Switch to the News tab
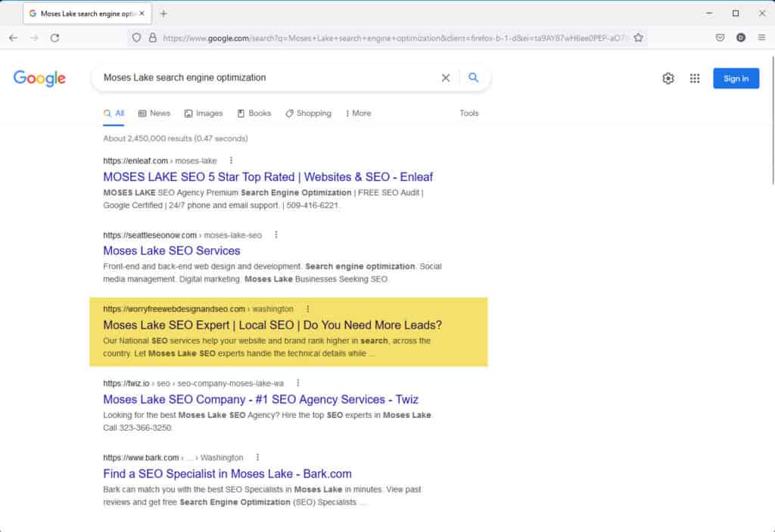The width and height of the screenshot is (775, 532). point(154,114)
